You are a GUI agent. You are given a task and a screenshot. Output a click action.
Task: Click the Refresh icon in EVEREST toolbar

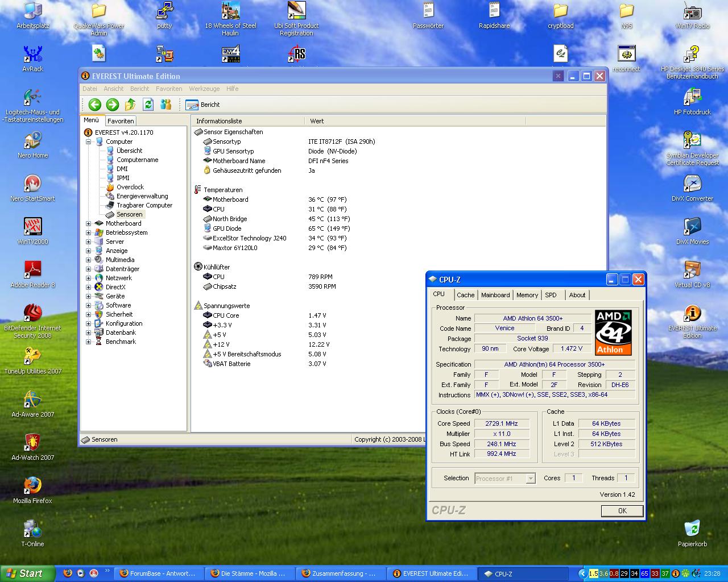[148, 105]
